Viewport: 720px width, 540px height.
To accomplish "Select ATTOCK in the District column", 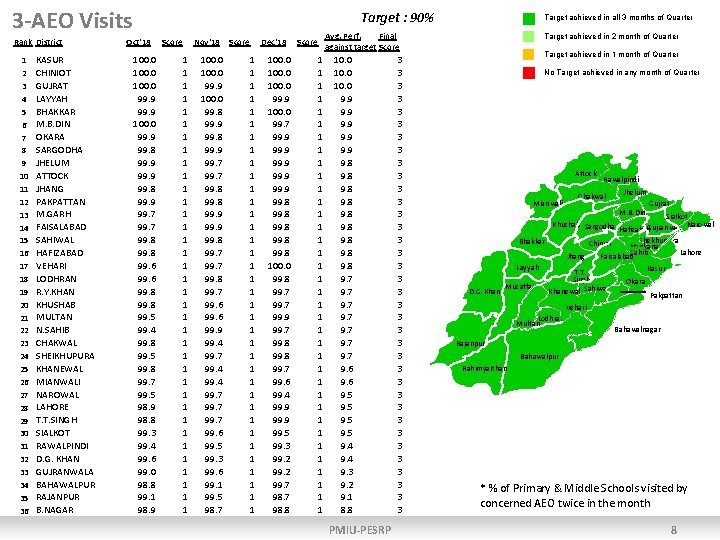I will [x=52, y=176].
